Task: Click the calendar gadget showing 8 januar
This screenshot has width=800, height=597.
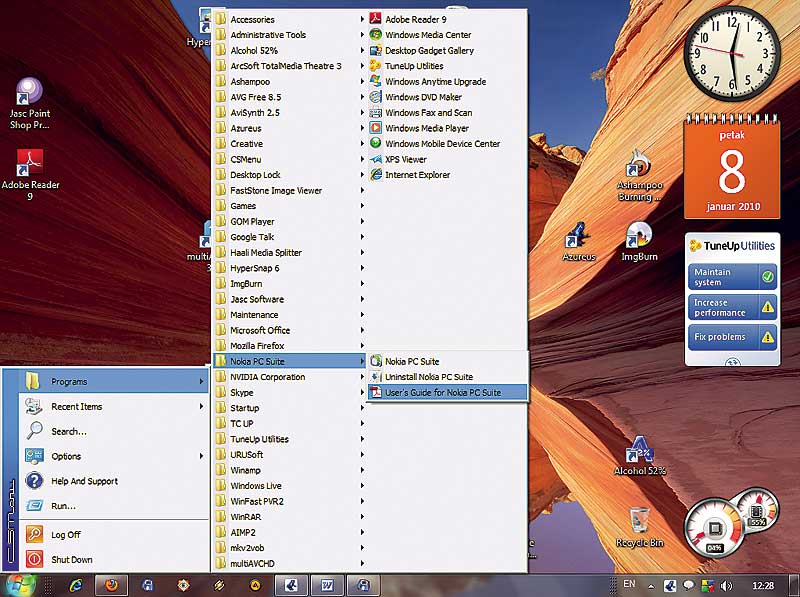Action: pos(732,167)
